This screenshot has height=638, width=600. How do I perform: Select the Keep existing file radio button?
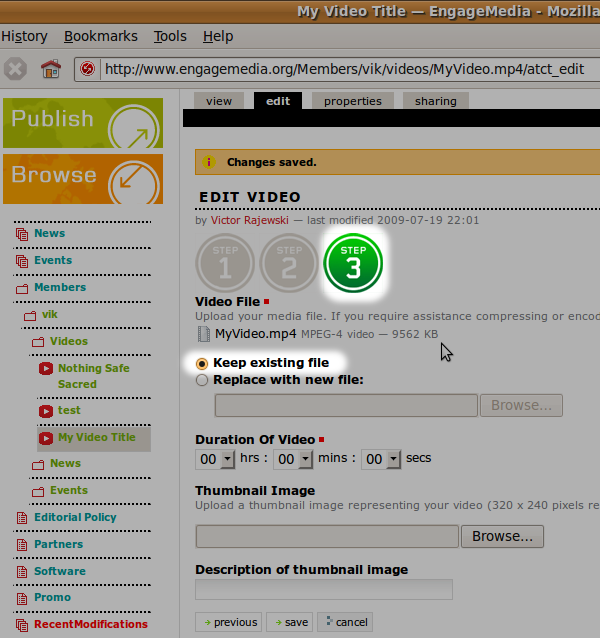202,363
